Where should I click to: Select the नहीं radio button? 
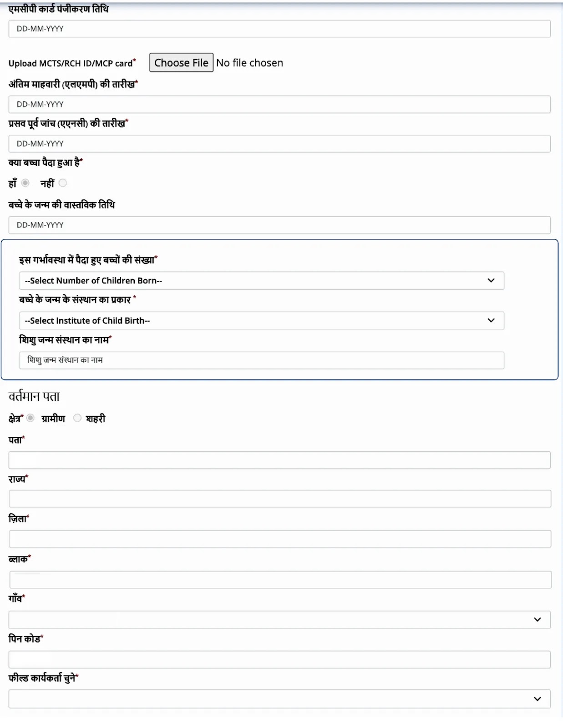pyautogui.click(x=63, y=183)
